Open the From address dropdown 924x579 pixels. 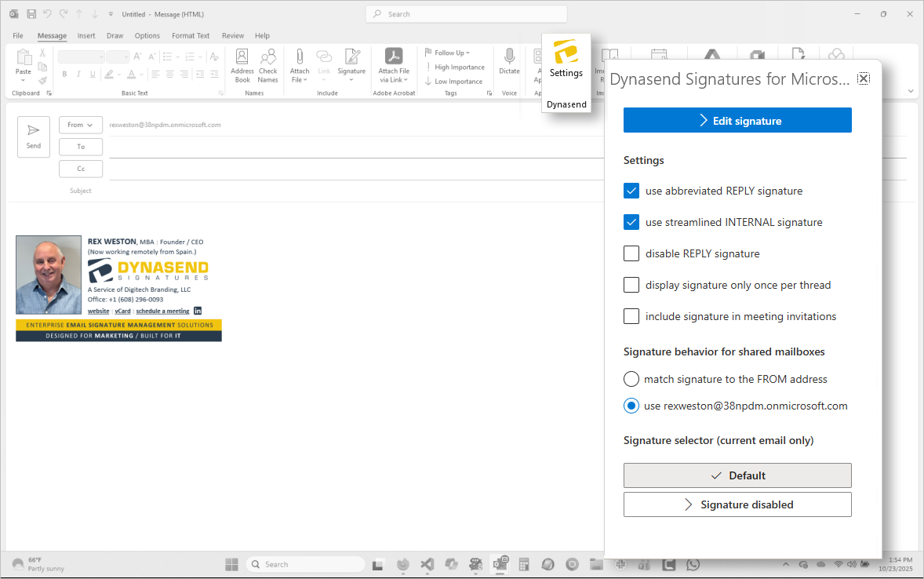80,124
